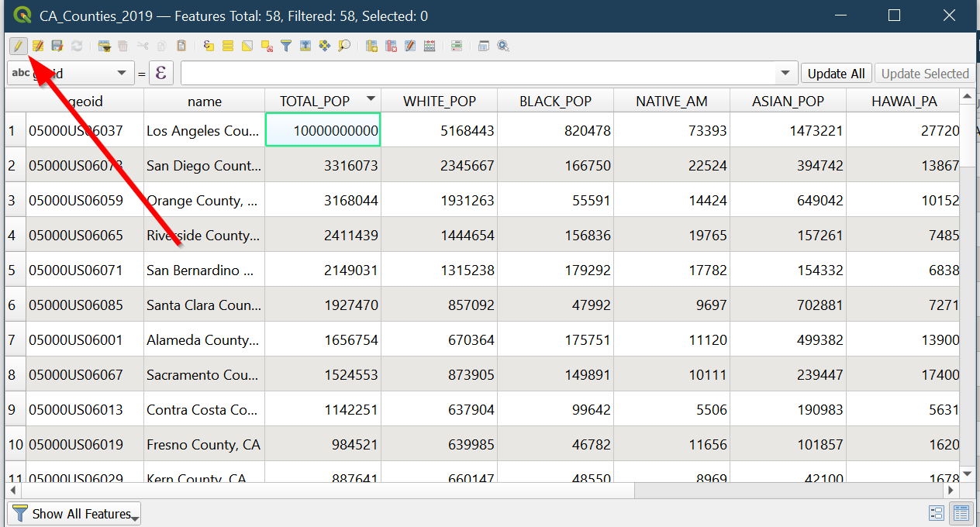Zoom map to selected rows
The height and width of the screenshot is (527, 980).
click(344, 46)
